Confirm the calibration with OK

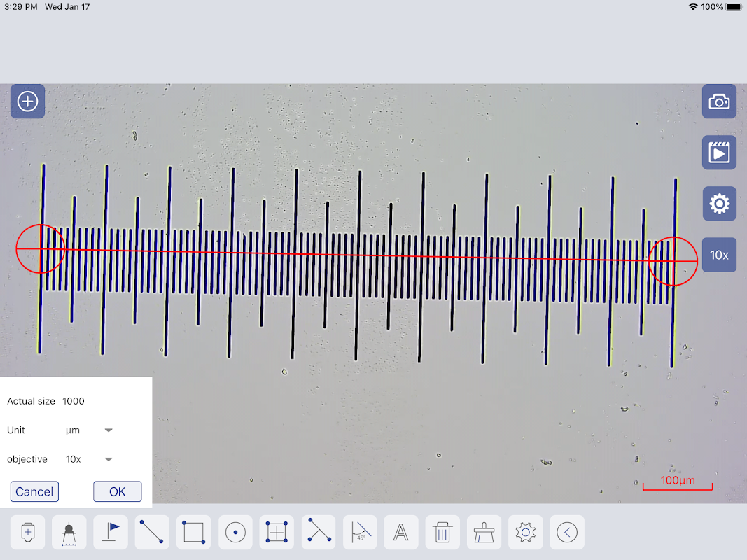click(x=117, y=491)
